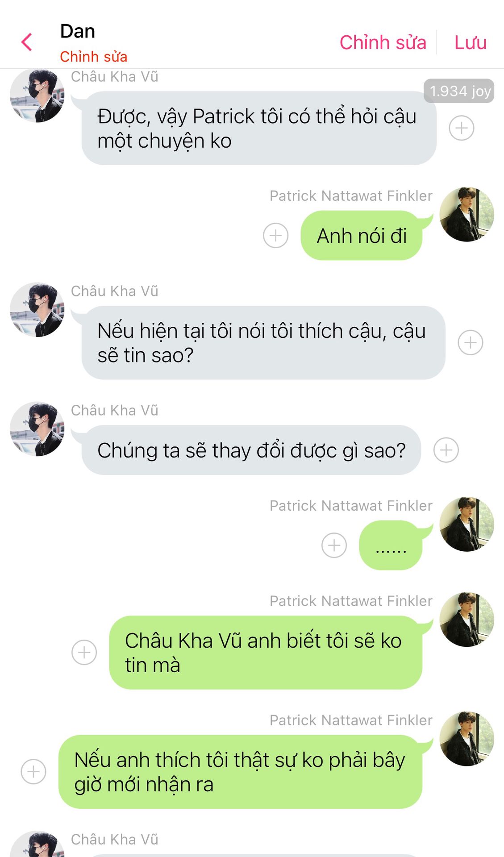Click the plus icon beside the "......" bubble

pyautogui.click(x=334, y=545)
